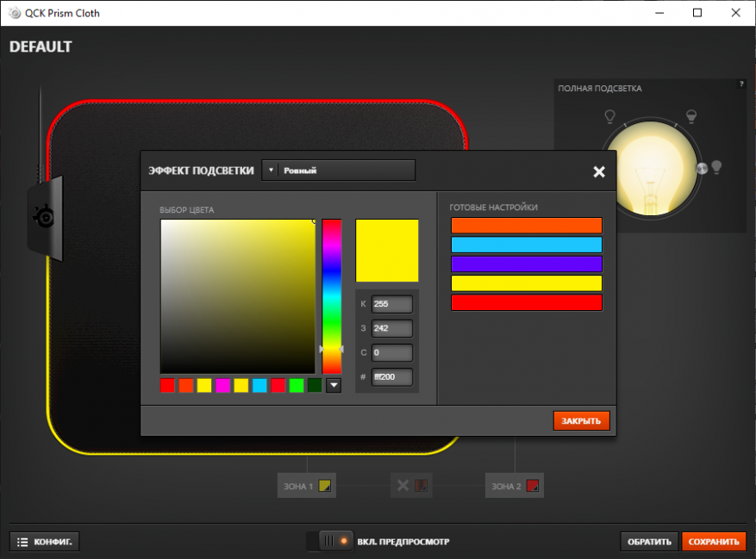Expand the palette swatch dropdown arrow
The height and width of the screenshot is (559, 756).
point(334,386)
